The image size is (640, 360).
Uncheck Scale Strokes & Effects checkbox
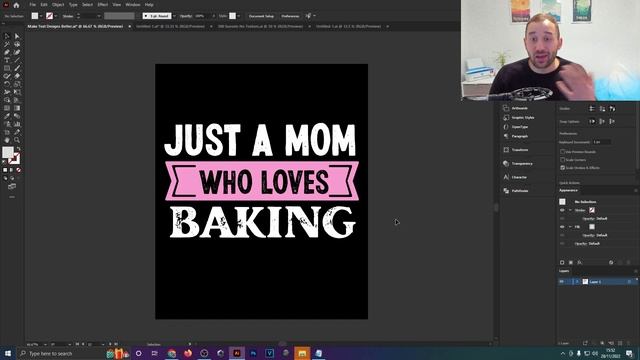pyautogui.click(x=562, y=168)
